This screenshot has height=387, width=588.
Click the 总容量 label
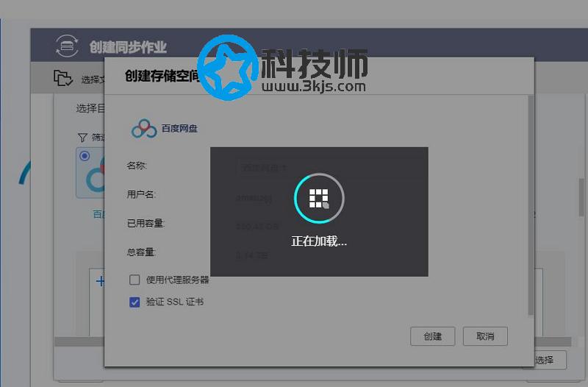click(140, 252)
